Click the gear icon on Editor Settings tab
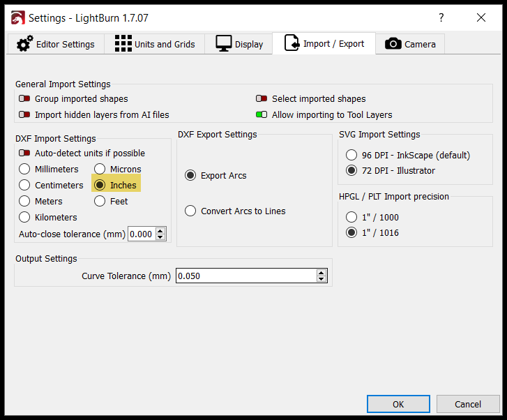 pyautogui.click(x=25, y=44)
